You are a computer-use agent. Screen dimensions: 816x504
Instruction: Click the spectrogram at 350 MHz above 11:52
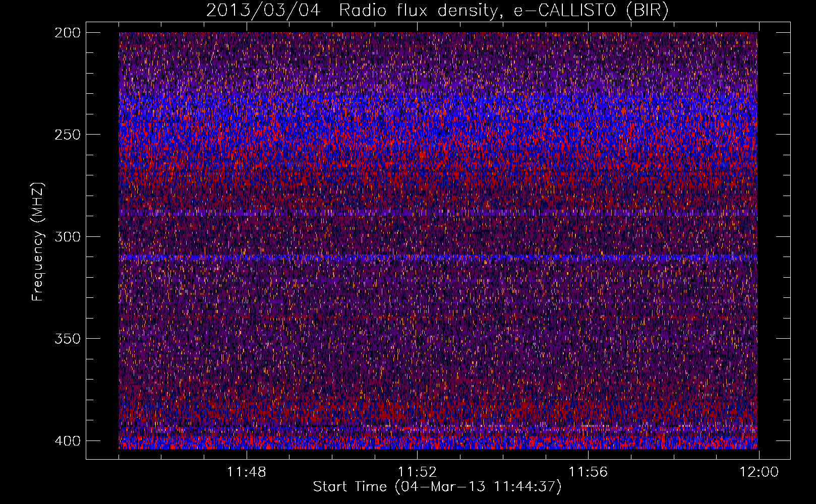pos(417,339)
